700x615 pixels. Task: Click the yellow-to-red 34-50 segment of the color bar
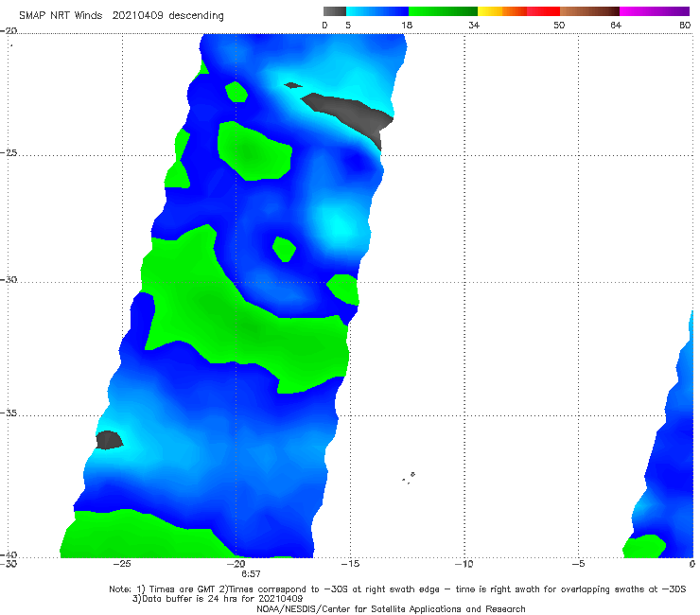[x=518, y=11]
